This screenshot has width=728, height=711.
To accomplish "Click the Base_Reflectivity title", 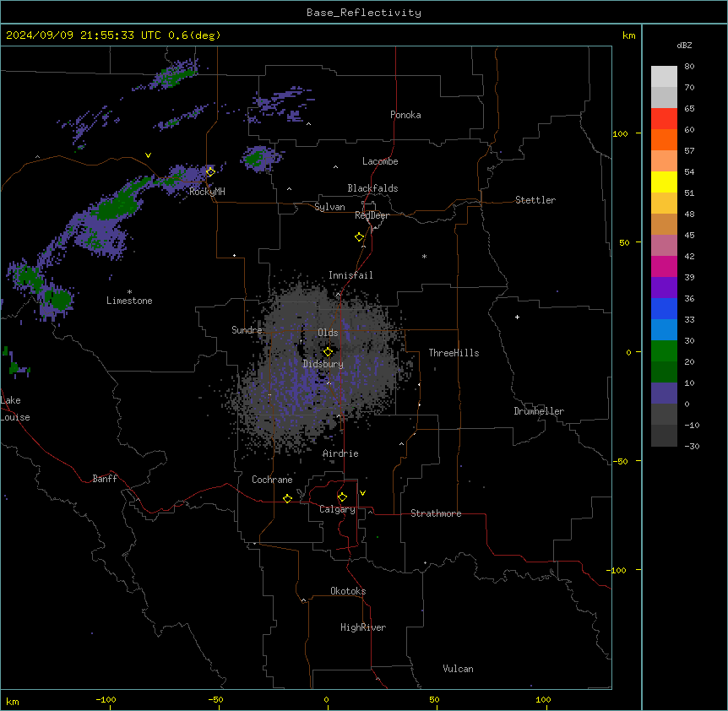I will click(364, 13).
